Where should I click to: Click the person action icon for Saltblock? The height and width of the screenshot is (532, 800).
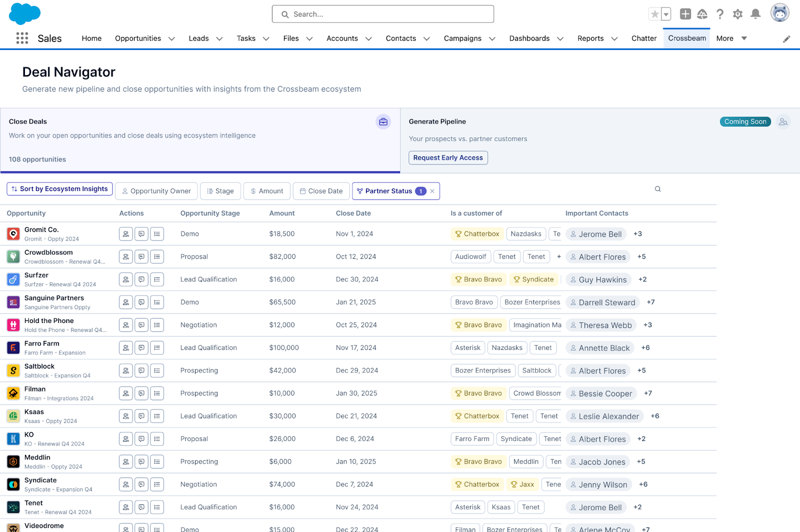[126, 370]
